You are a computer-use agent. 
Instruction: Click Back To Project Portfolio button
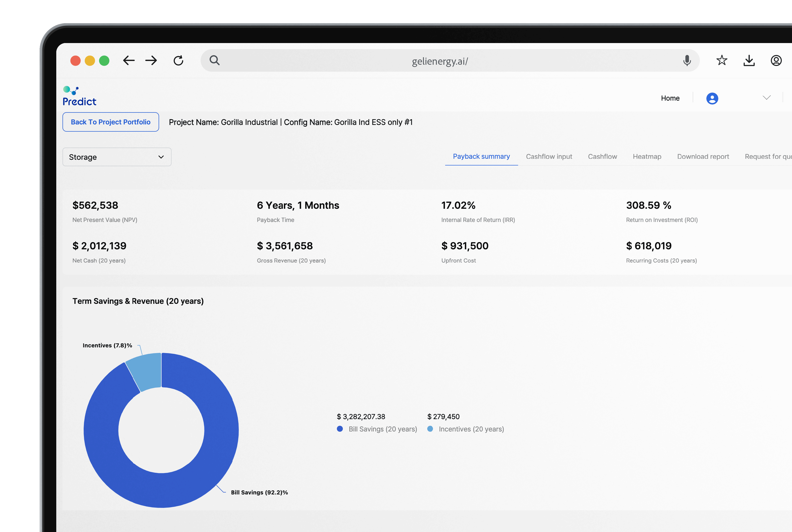[111, 122]
